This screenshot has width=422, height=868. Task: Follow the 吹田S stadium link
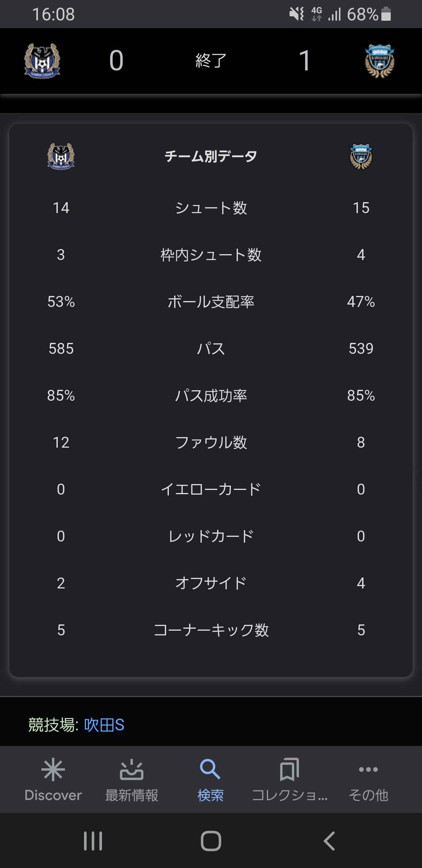coord(104,725)
